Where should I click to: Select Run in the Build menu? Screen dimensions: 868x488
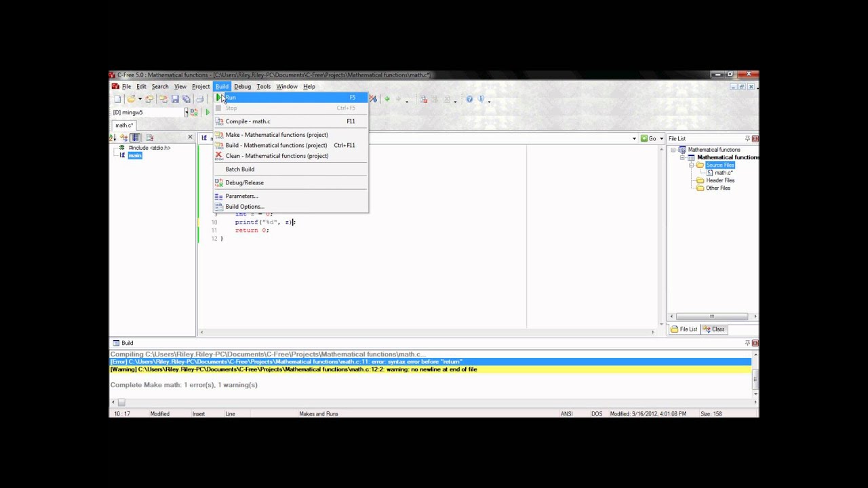tap(291, 98)
